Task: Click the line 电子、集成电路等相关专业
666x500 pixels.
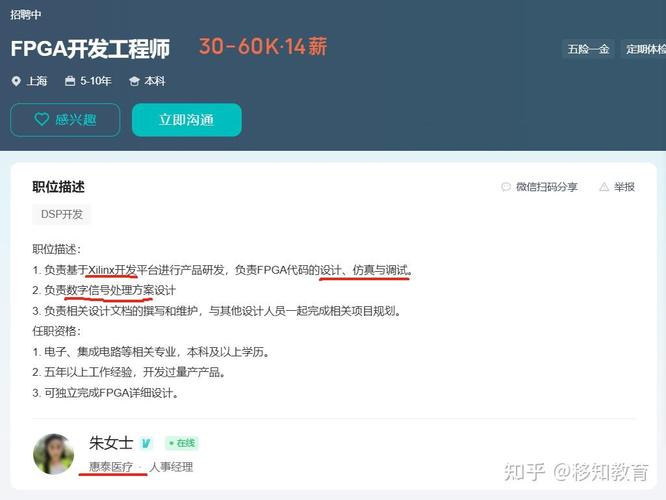Action: coord(151,352)
